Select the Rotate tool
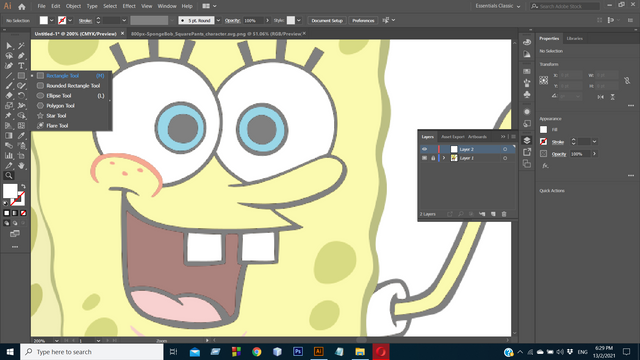This screenshot has height=360, width=640. pos(21,96)
